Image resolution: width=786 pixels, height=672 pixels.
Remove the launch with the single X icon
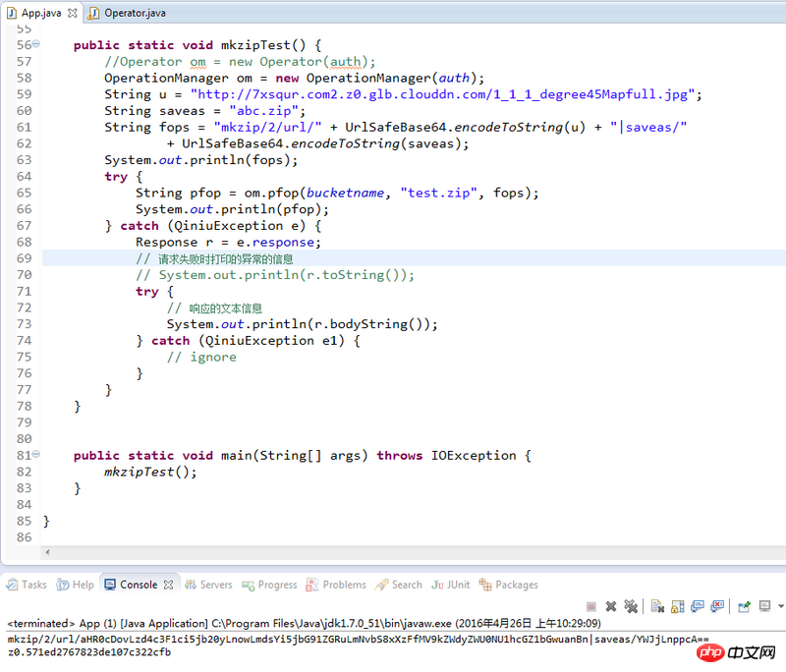coord(610,606)
